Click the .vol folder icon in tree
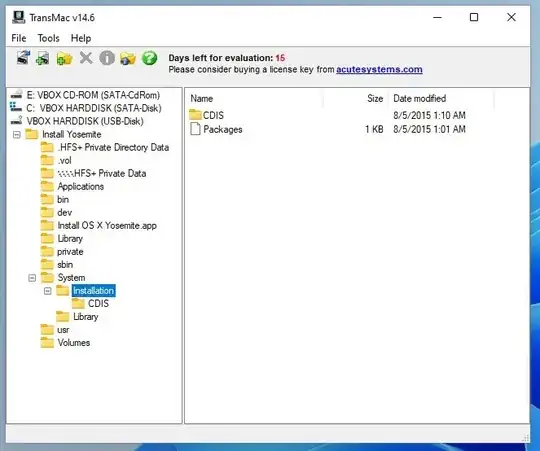 click(x=47, y=160)
